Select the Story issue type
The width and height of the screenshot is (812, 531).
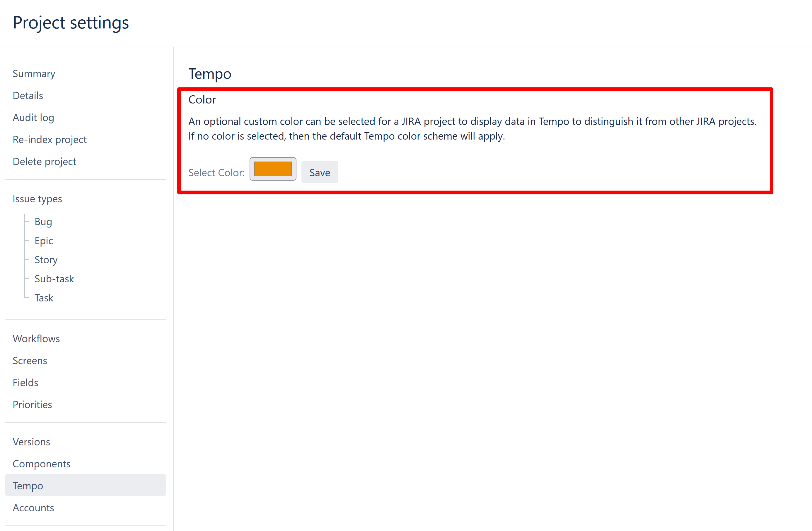[46, 259]
